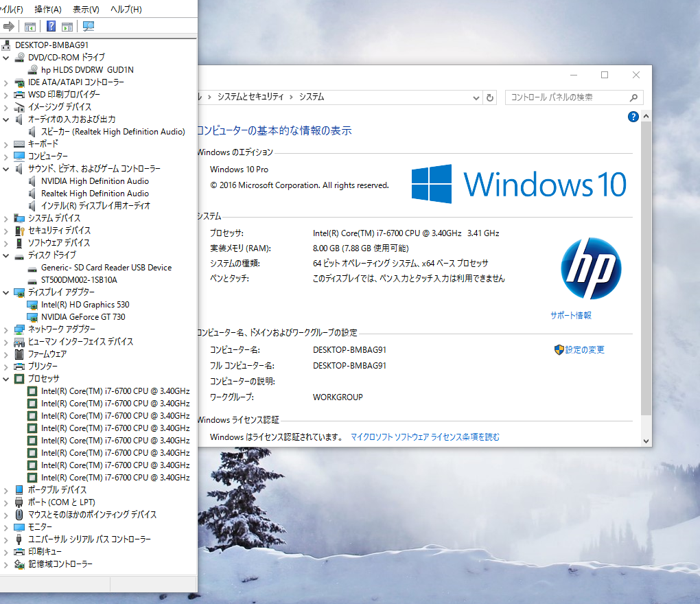This screenshot has width=700, height=604.
Task: Click the Help question mark toolbar icon
Action: click(x=49, y=26)
